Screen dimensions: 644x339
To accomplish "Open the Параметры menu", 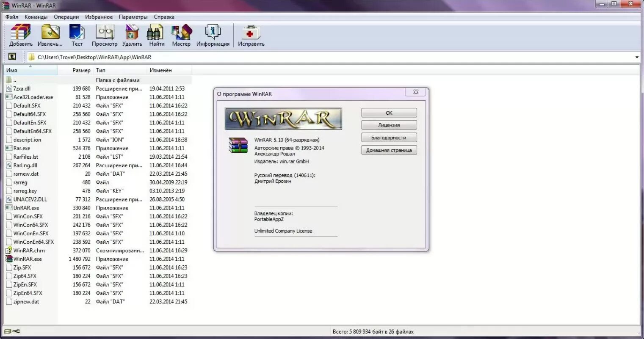I will tap(133, 17).
